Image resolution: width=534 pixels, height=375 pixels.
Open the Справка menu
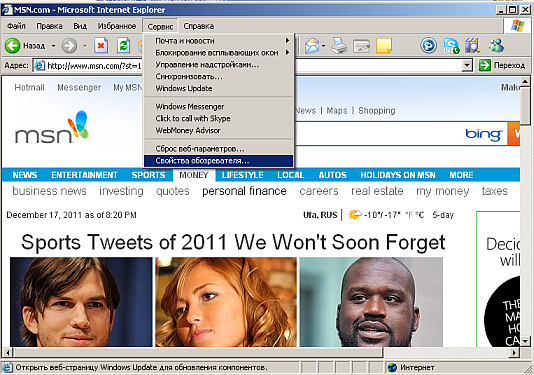click(x=199, y=26)
